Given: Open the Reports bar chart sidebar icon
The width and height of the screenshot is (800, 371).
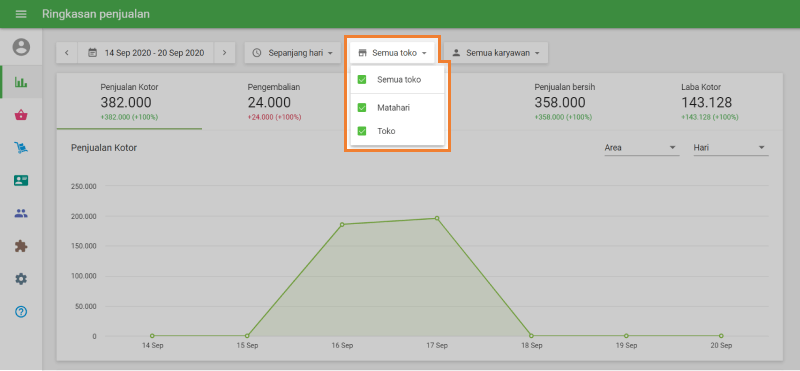Looking at the screenshot, I should coord(21,82).
